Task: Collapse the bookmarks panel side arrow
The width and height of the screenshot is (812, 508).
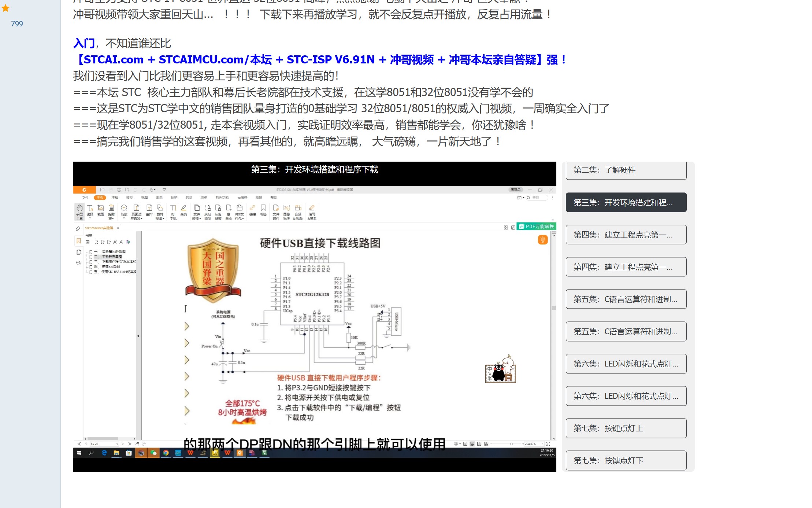Action: pos(138,336)
